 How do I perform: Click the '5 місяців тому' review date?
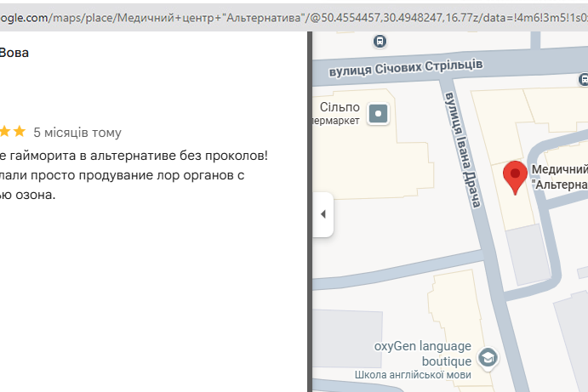tap(77, 133)
